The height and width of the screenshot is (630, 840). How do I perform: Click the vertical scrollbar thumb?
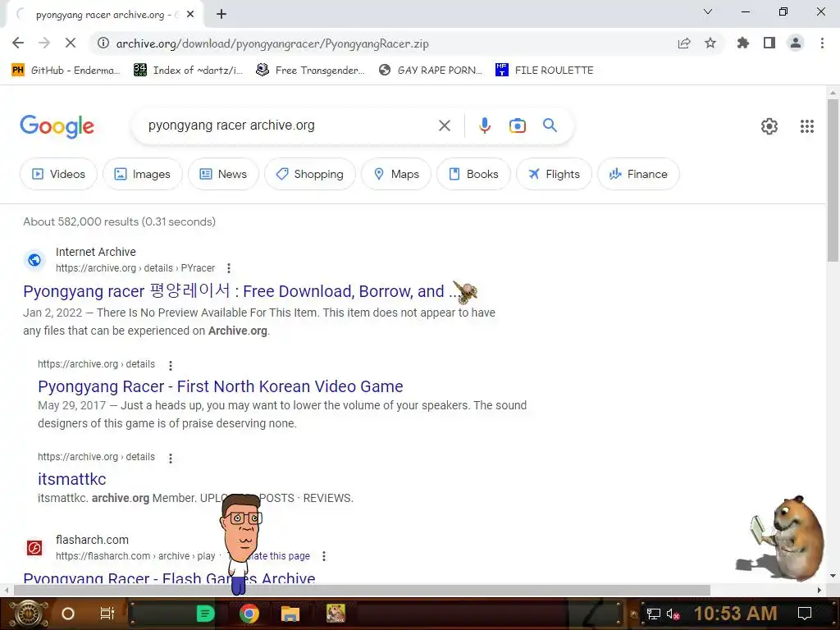pos(833,180)
